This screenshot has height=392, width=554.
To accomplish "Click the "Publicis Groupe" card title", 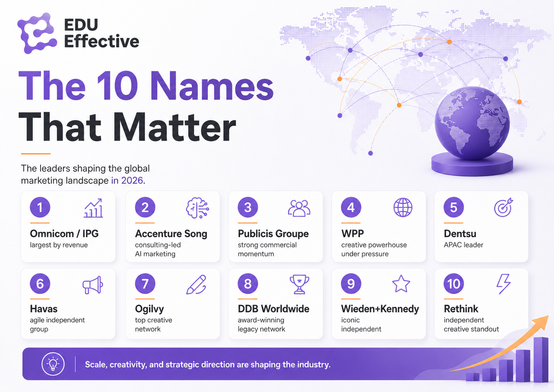I will (x=273, y=234).
